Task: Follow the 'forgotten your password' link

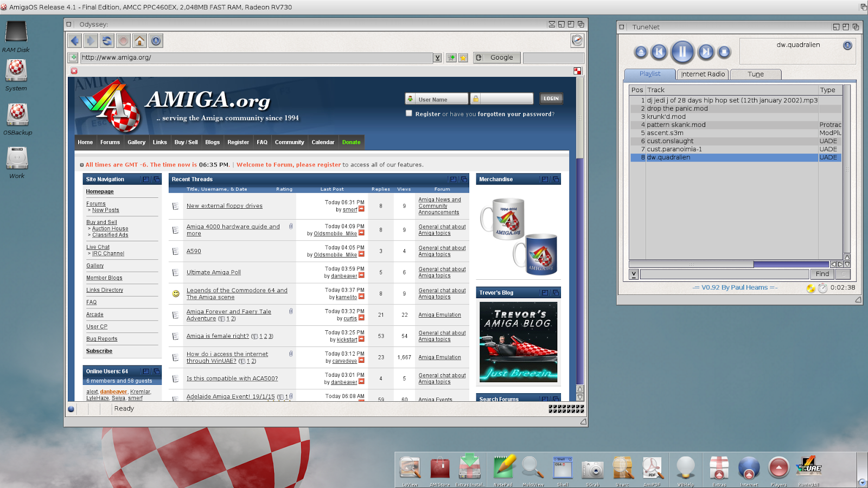Action: point(514,114)
